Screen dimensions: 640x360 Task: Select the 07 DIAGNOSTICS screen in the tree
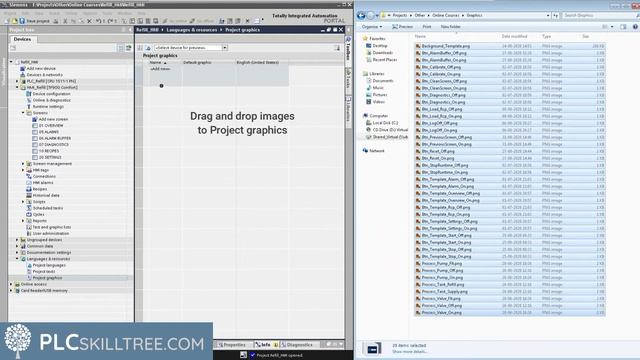[54, 144]
